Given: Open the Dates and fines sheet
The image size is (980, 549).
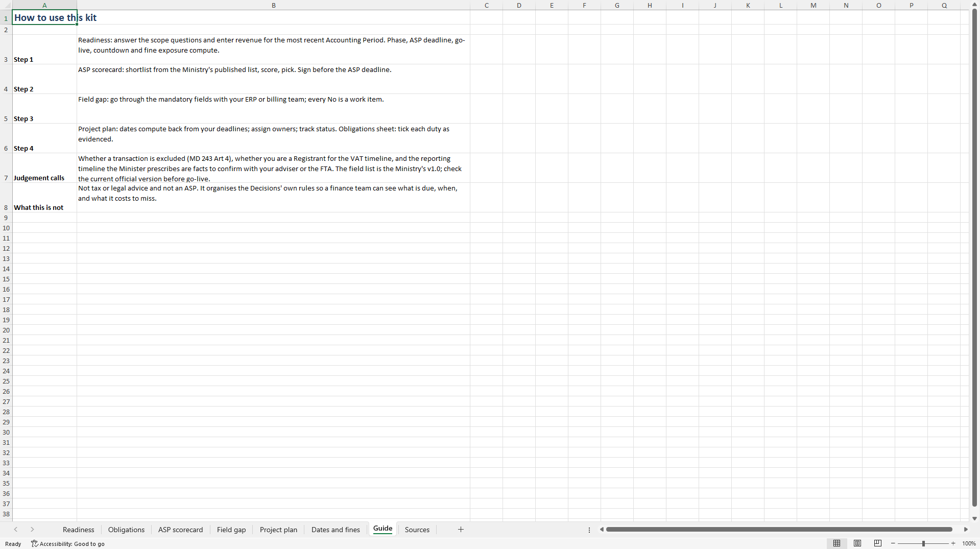Looking at the screenshot, I should tap(336, 530).
